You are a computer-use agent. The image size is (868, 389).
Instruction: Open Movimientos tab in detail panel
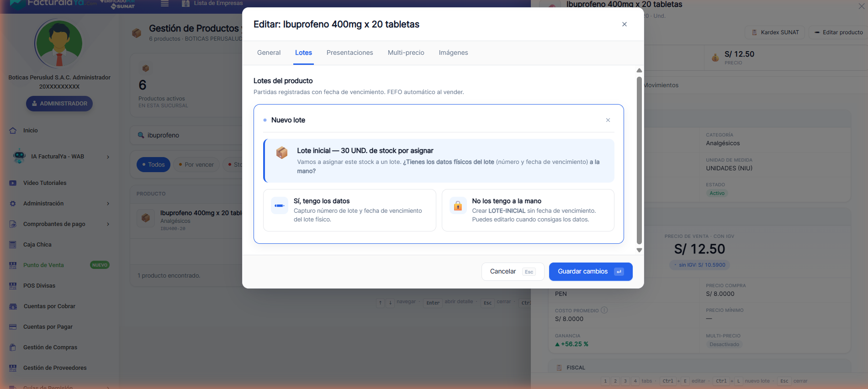click(661, 85)
